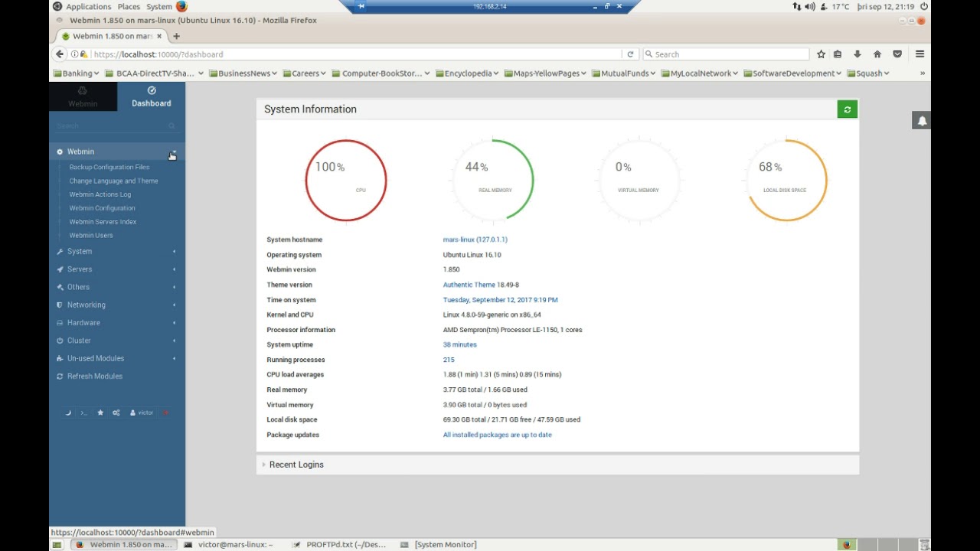Open Encyclopedia bookmarks folder
980x551 pixels.
coord(467,73)
